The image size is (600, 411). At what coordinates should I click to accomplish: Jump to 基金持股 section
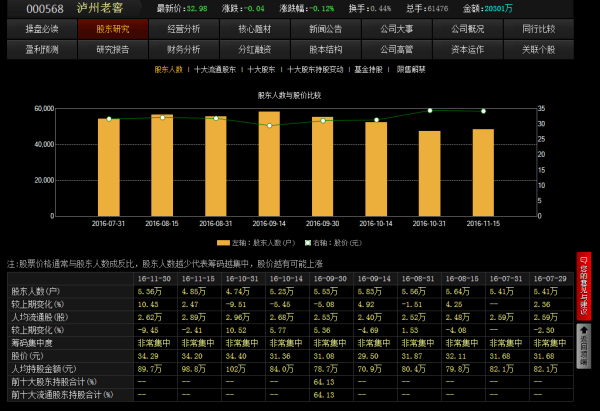pos(368,70)
